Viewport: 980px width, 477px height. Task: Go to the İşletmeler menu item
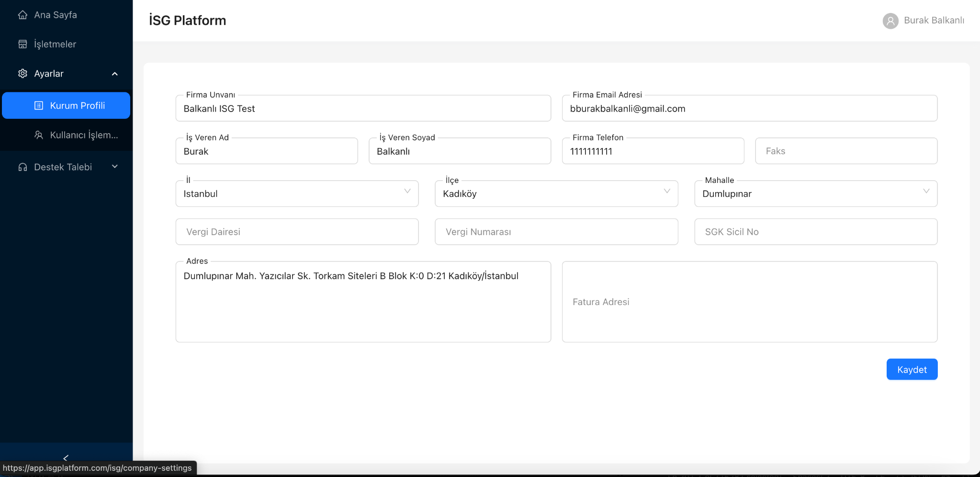tap(55, 44)
